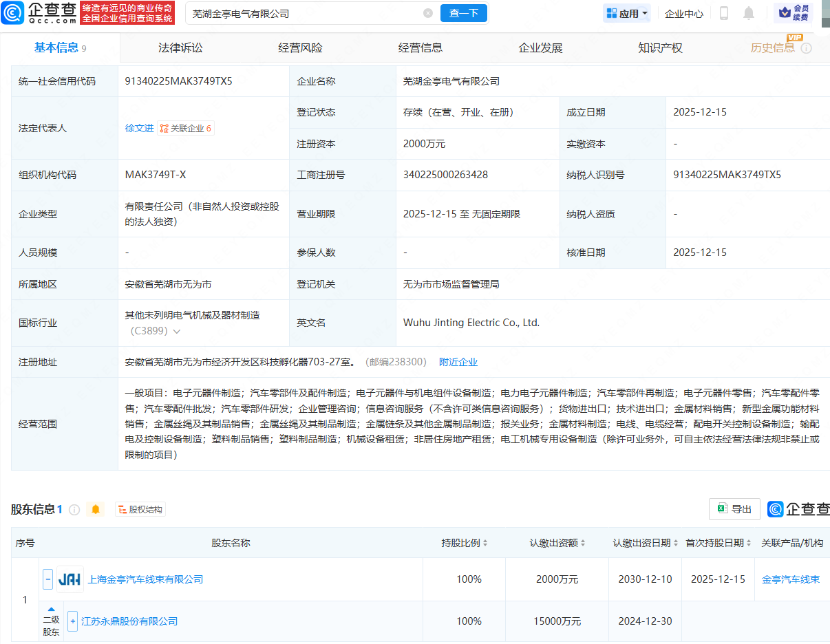The width and height of the screenshot is (830, 644).
Task: Click the bell icon next to 股东信息
Action: click(x=96, y=509)
